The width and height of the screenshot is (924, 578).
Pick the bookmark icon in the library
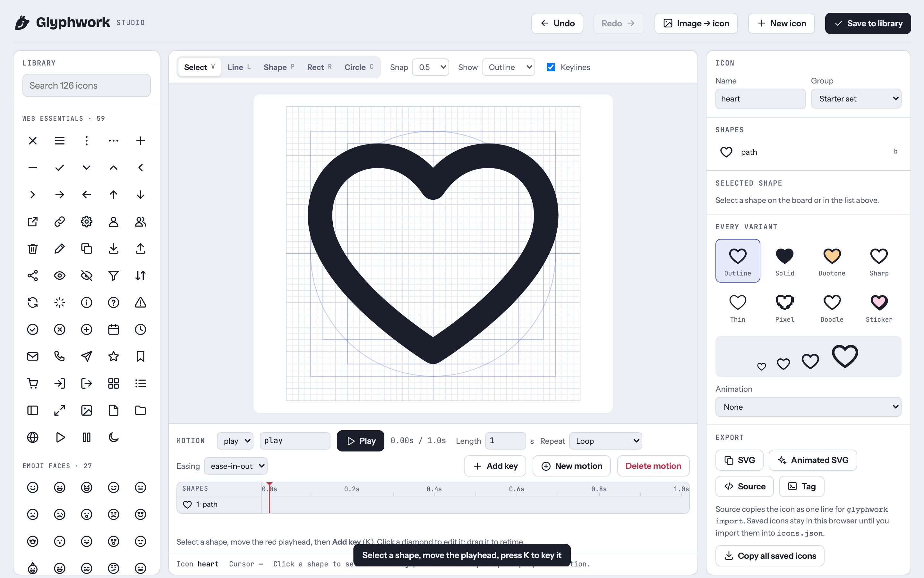141,357
